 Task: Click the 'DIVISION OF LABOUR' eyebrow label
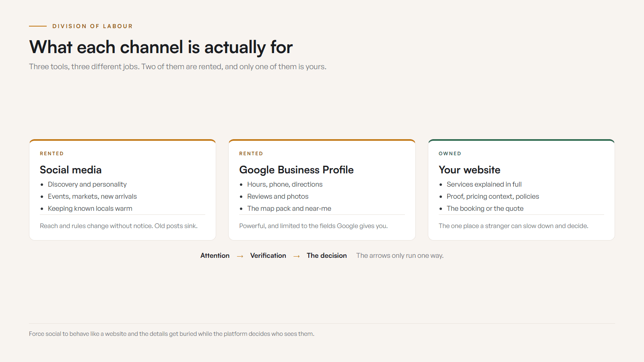(92, 26)
